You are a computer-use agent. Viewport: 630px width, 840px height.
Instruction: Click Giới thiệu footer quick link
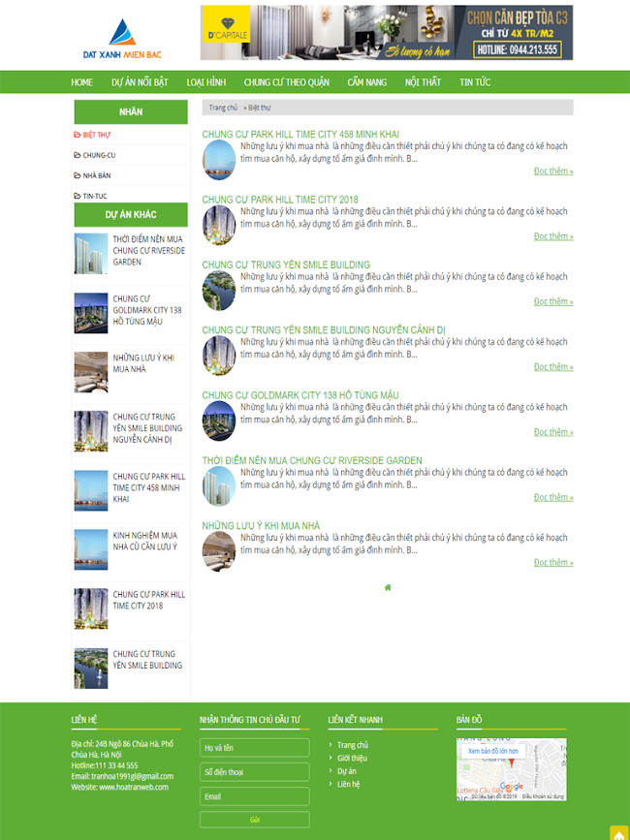point(352,758)
